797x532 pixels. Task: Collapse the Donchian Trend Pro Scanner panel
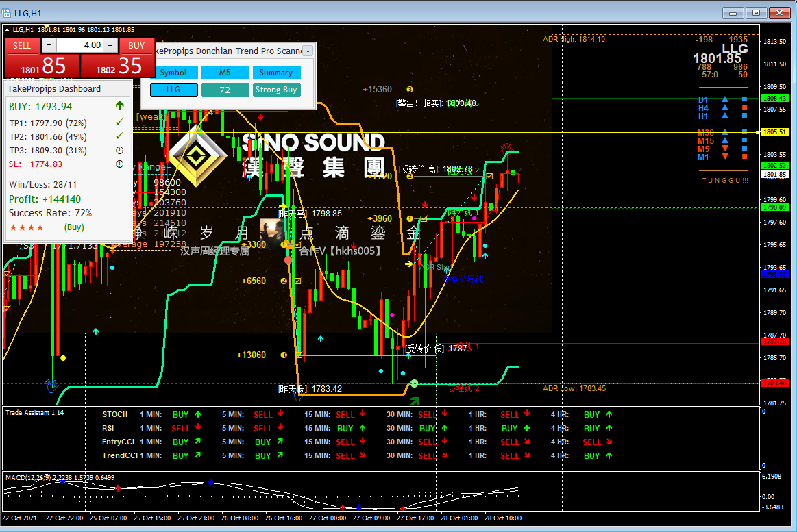coord(307,51)
